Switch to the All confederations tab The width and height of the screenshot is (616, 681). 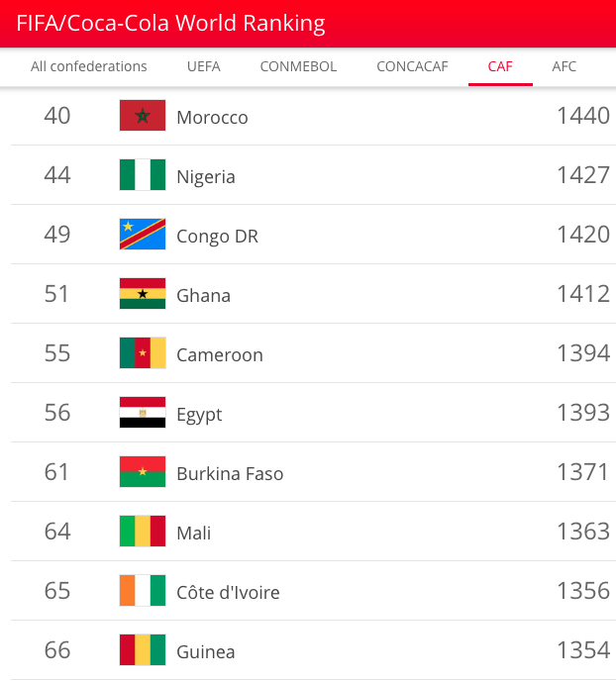click(x=89, y=67)
